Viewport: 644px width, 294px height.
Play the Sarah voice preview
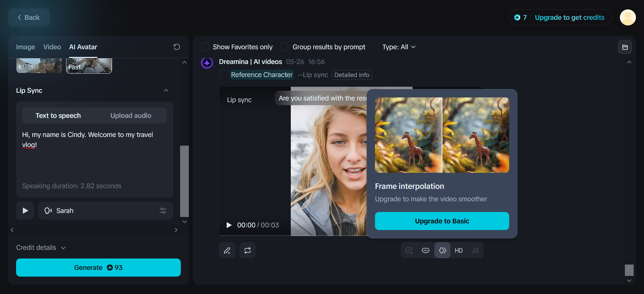tap(25, 211)
